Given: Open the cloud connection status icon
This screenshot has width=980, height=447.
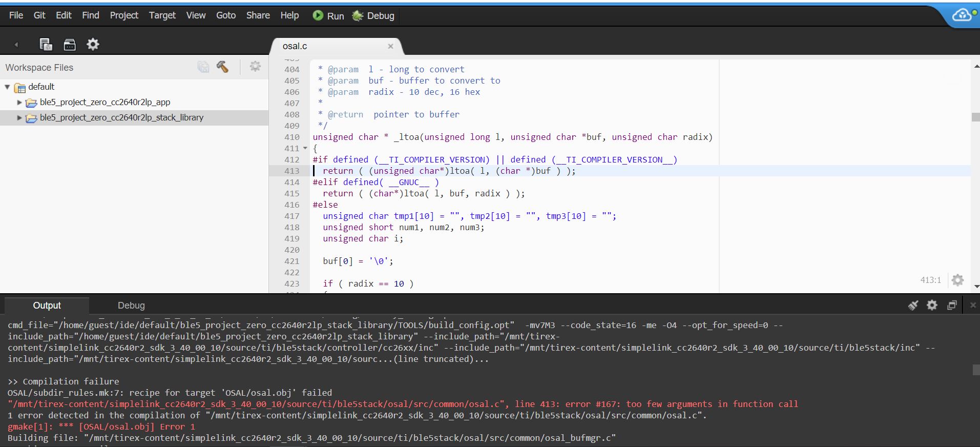Looking at the screenshot, I should pos(962,15).
